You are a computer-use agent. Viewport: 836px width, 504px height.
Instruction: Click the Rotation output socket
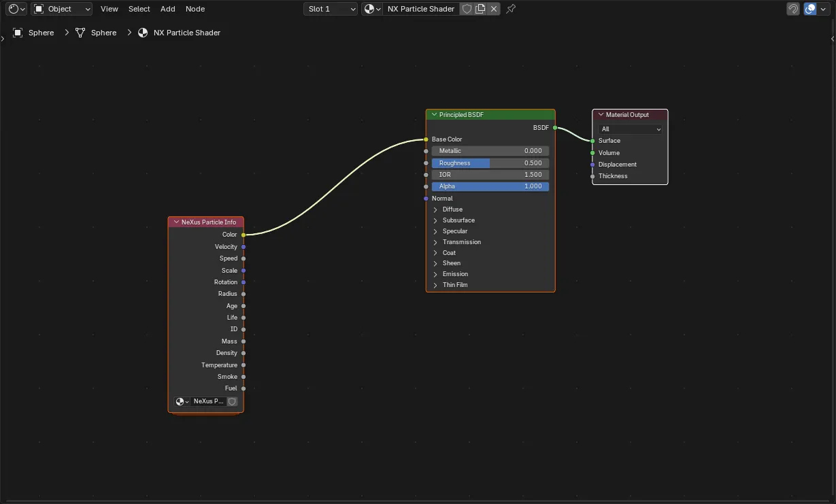(x=244, y=282)
